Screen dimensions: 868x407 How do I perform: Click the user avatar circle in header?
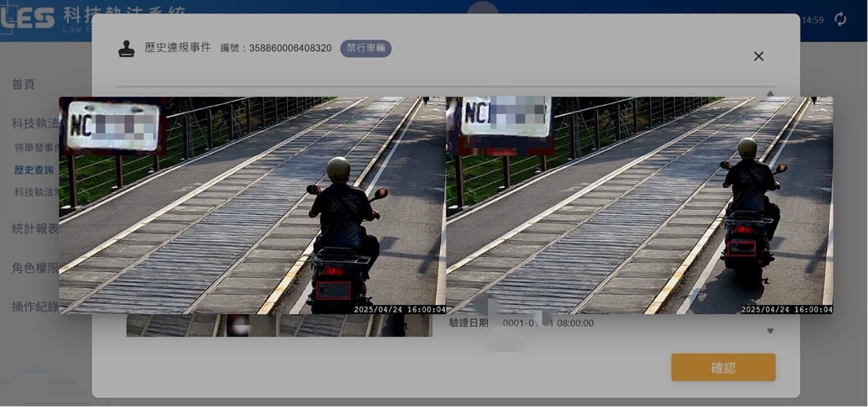tap(482, 8)
